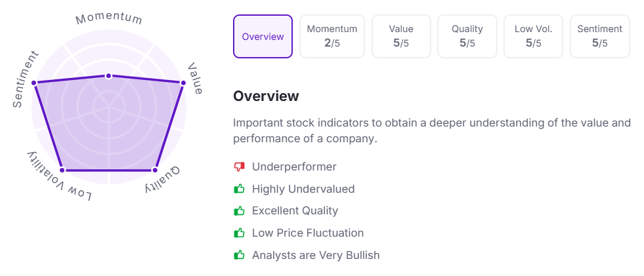
Task: Click the Quality data point on radar chart
Action: 156,170
